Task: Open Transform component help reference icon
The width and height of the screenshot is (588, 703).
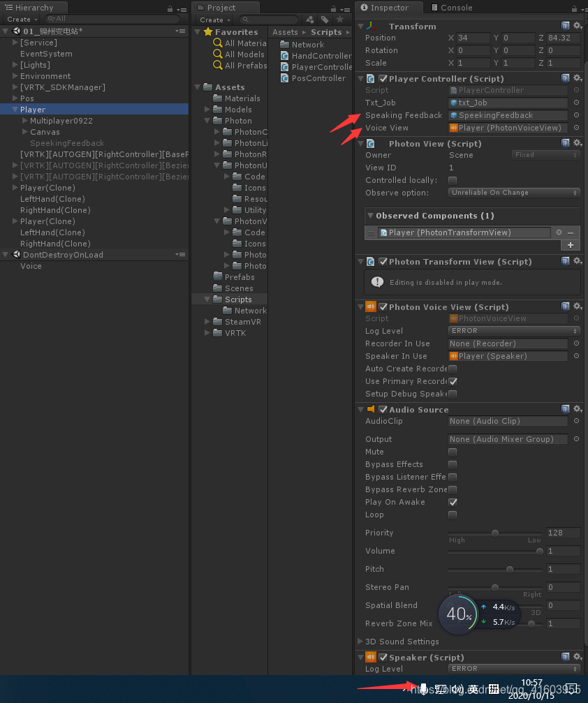Action: (565, 26)
